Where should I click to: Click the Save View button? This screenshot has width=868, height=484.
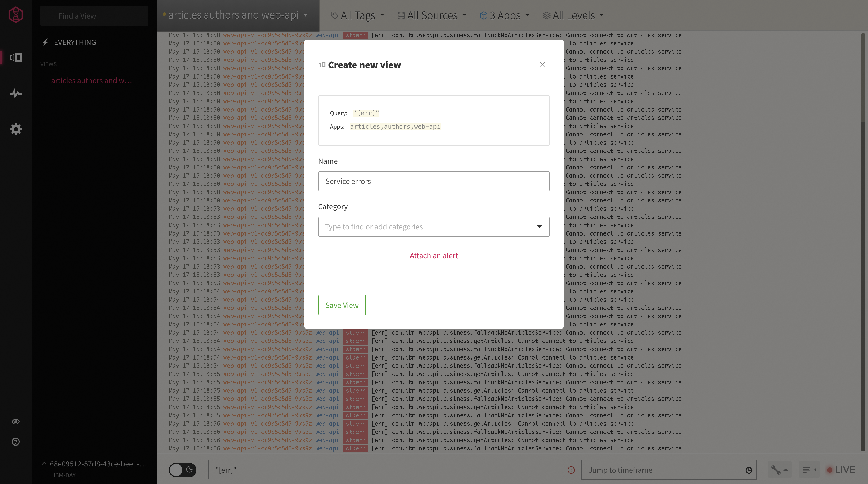(342, 305)
